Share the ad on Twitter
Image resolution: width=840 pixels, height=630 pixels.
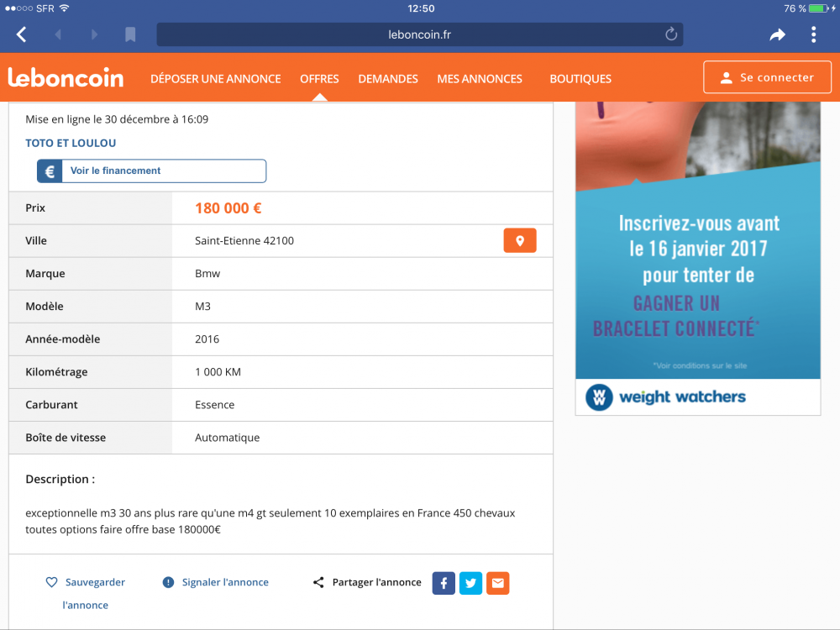(x=471, y=583)
